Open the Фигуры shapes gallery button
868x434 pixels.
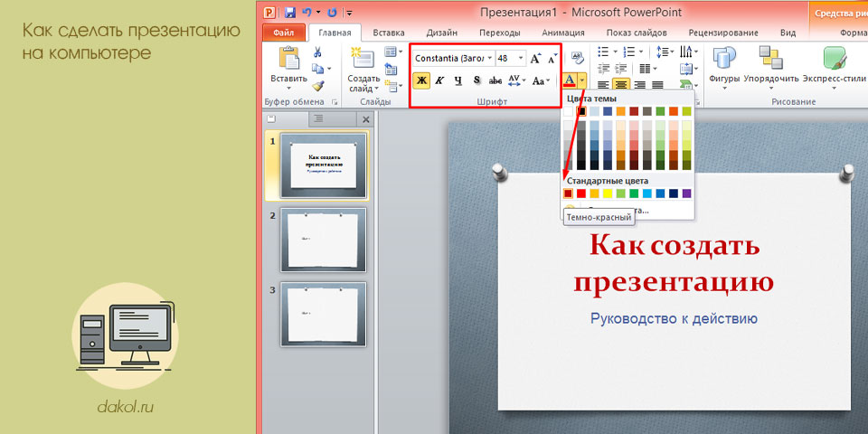pos(724,68)
